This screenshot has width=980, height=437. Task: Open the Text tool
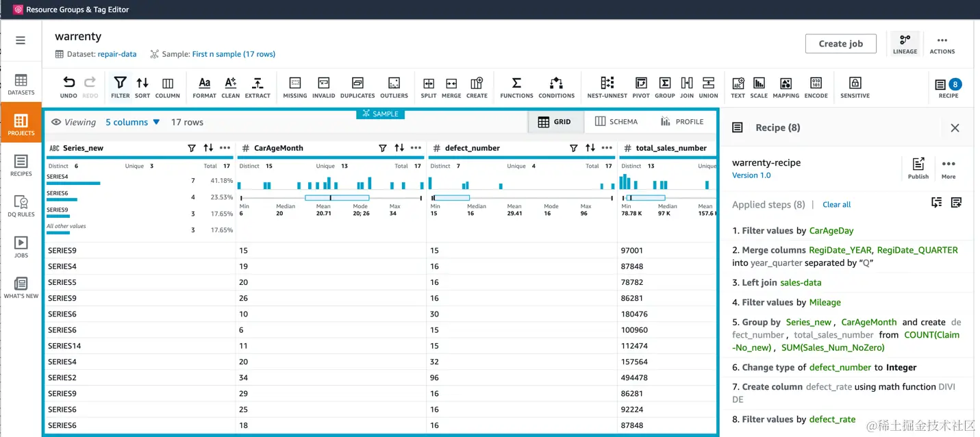coord(738,87)
